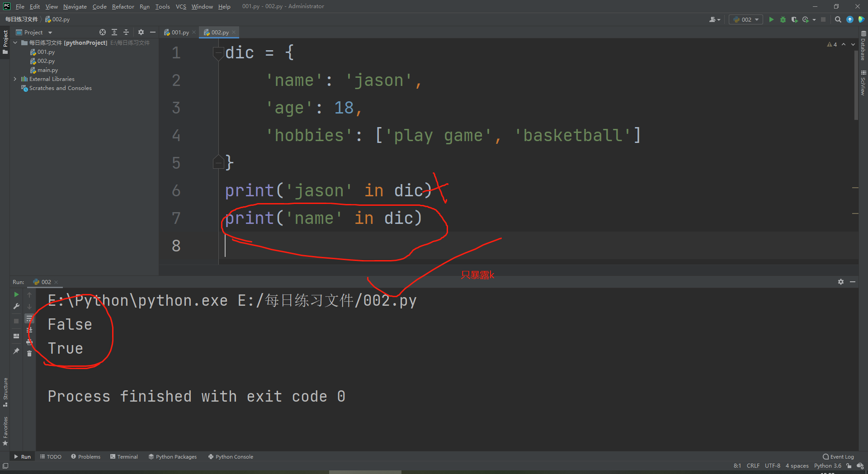Toggle soft-wrap in the Run console
This screenshot has width=868, height=474.
pyautogui.click(x=29, y=318)
